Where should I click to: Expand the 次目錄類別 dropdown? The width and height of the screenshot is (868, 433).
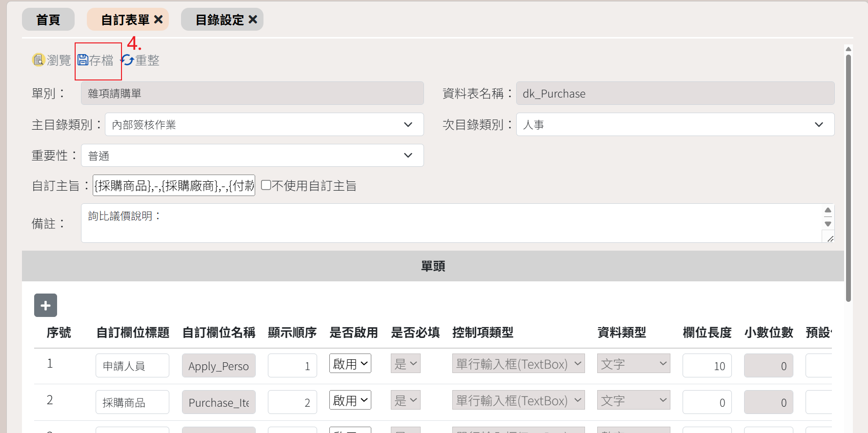tap(675, 125)
